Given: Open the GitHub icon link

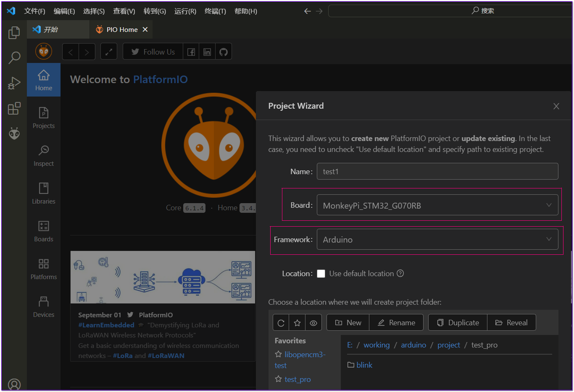Looking at the screenshot, I should (x=224, y=52).
